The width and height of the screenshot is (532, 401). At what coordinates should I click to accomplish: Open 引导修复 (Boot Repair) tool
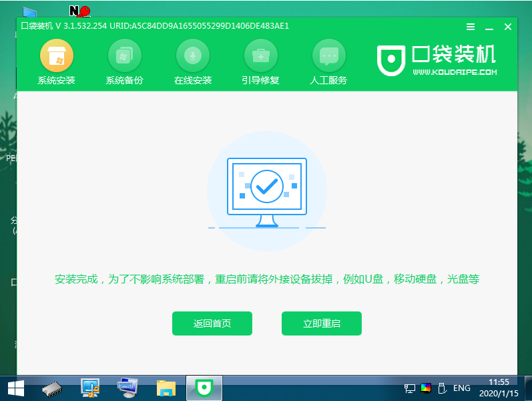click(x=260, y=63)
